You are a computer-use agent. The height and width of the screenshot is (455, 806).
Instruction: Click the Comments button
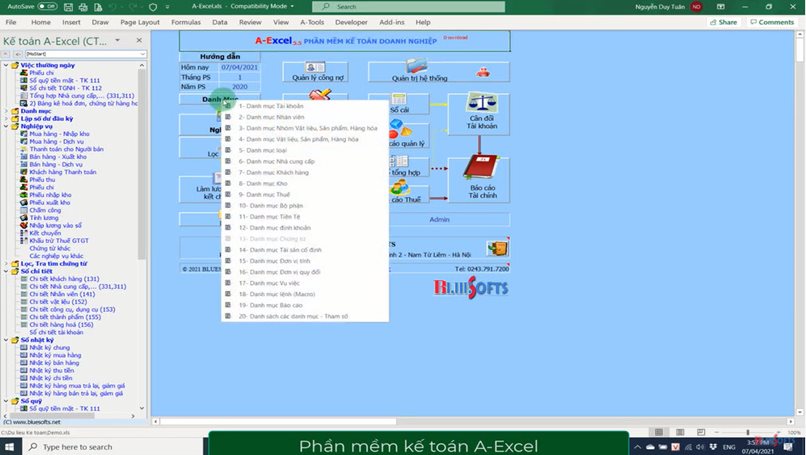click(772, 22)
